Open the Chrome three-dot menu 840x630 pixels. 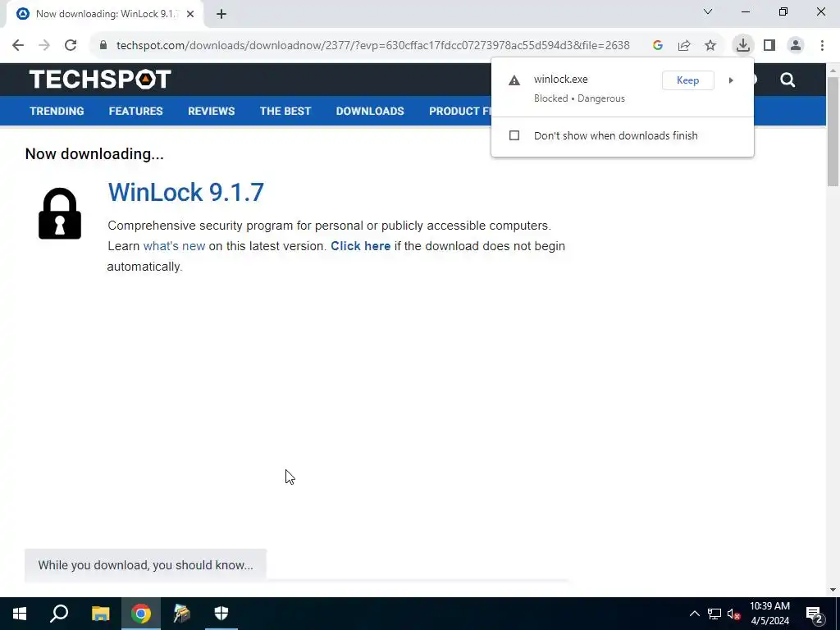(x=822, y=46)
